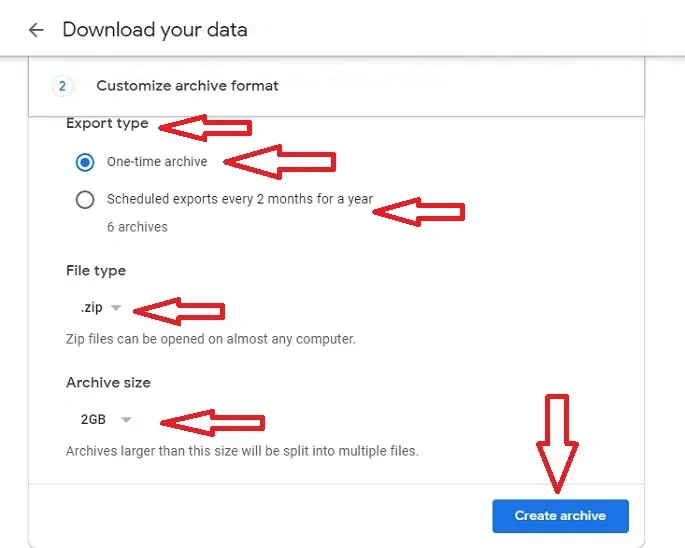Expand the 2GB archive size dropdown

point(106,420)
